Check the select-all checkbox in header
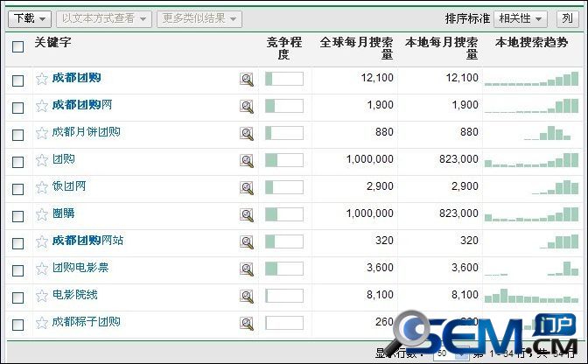Image resolution: width=588 pixels, height=364 pixels. (18, 47)
